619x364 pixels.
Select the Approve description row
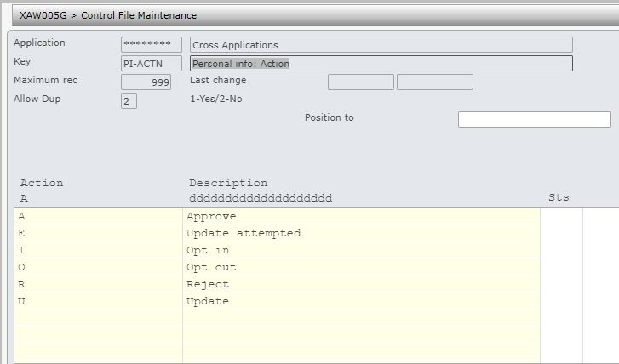(x=211, y=216)
